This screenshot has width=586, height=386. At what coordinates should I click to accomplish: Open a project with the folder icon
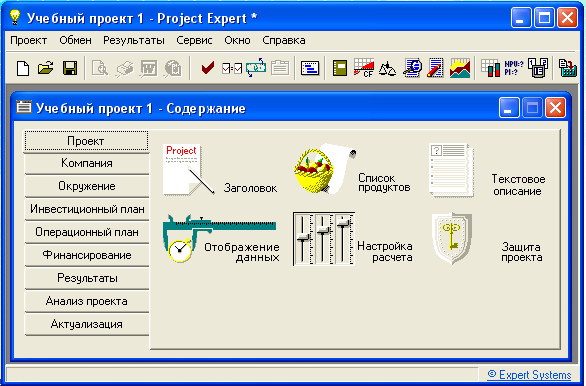click(46, 68)
